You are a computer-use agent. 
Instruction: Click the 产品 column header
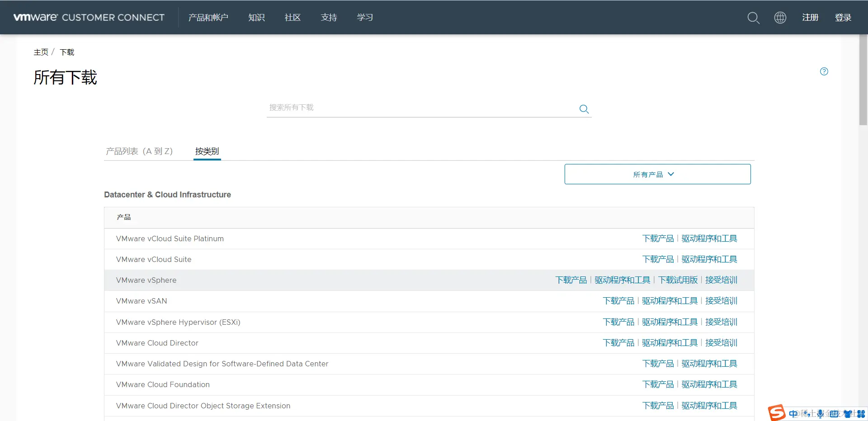coord(124,217)
